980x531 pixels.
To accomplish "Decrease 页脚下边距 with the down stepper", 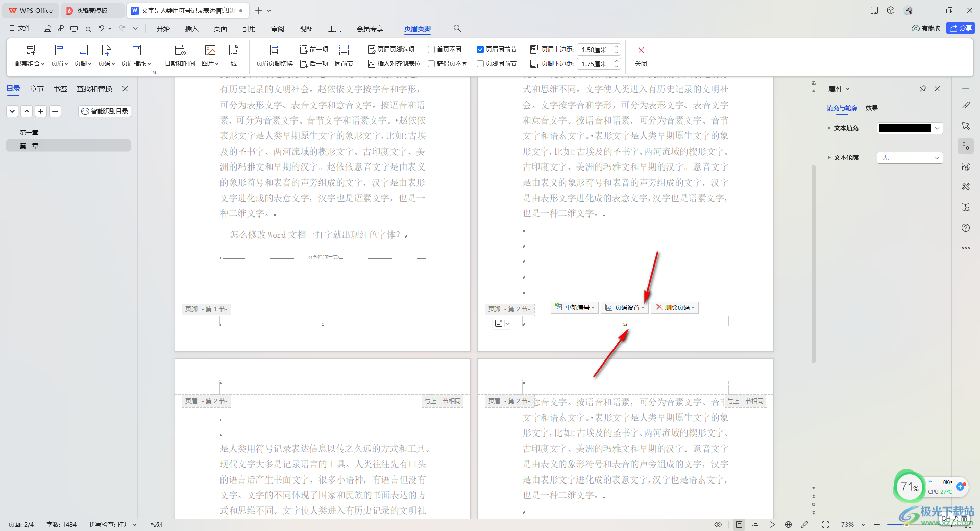I will 617,66.
